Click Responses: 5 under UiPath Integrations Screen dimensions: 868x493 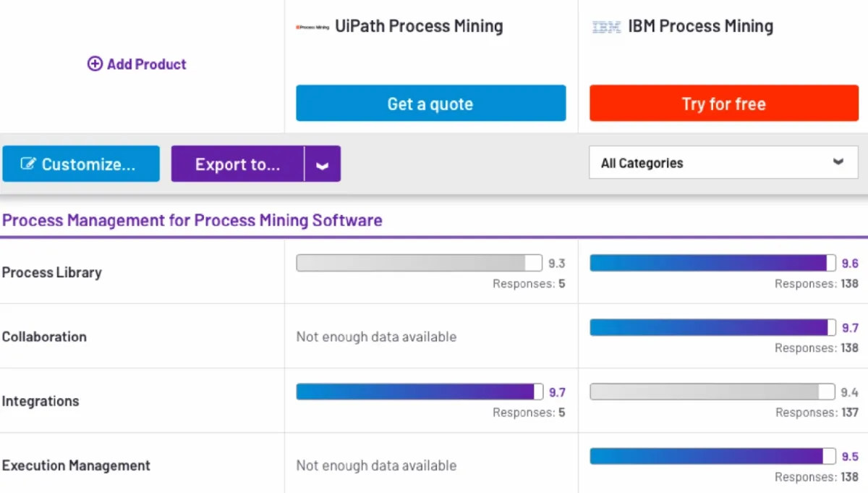tap(529, 413)
